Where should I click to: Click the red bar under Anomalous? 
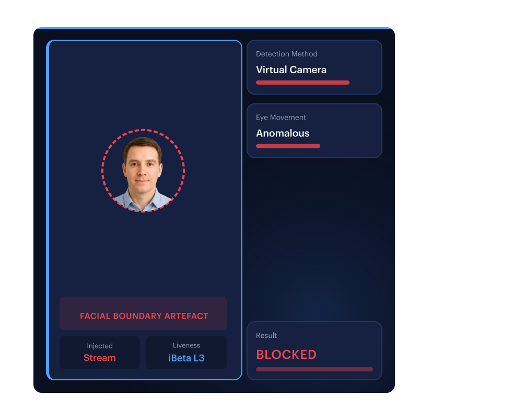[288, 146]
